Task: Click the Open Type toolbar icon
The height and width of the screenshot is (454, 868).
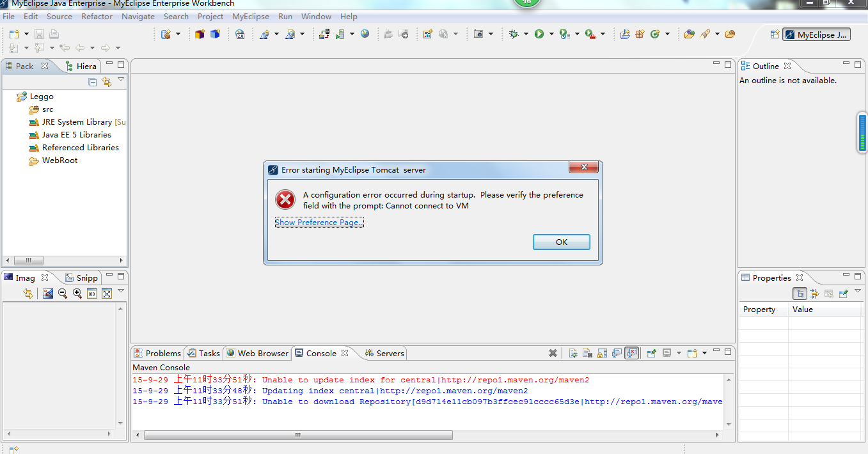Action: click(689, 34)
